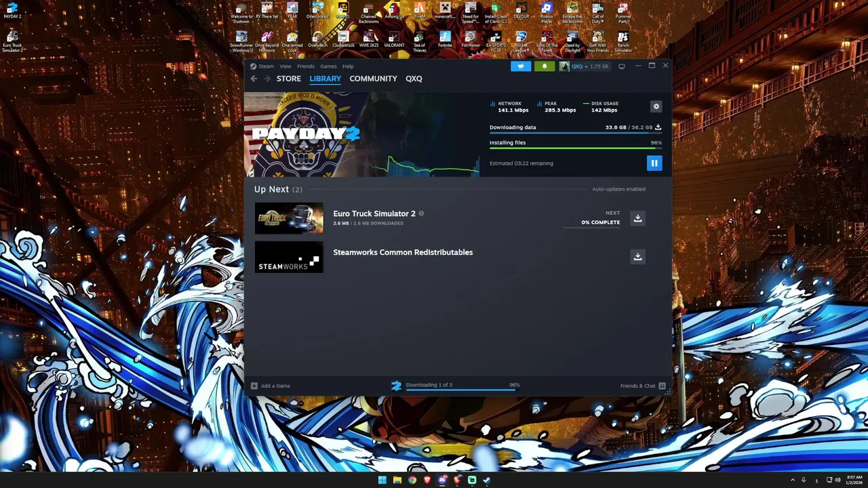Click Euro Truck Simulator 2 thumbnail

(x=289, y=218)
